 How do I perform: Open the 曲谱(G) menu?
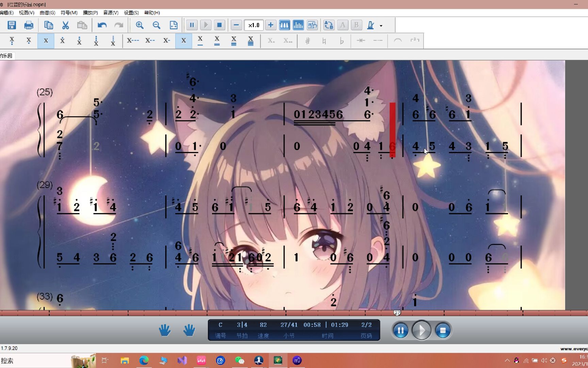[x=48, y=13]
